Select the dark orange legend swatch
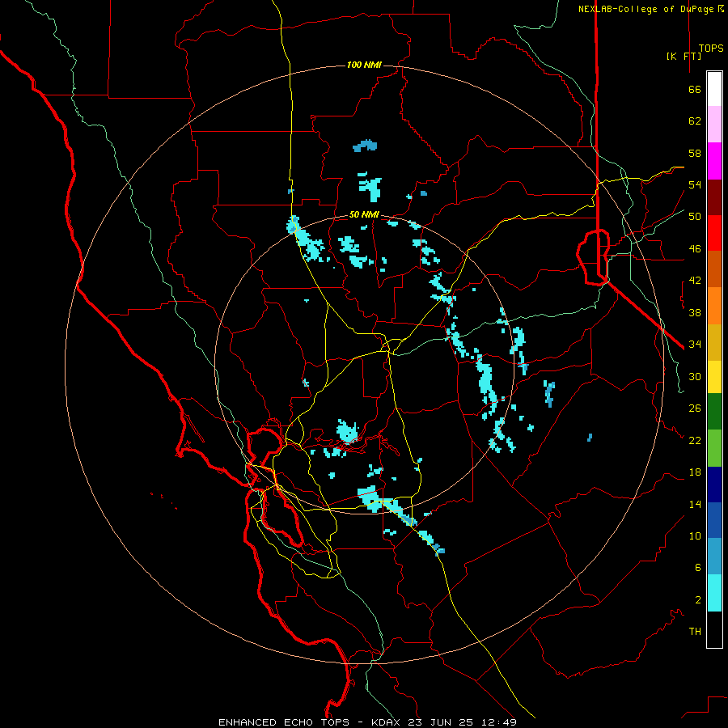Screen dimensions: 728x728 tap(714, 269)
